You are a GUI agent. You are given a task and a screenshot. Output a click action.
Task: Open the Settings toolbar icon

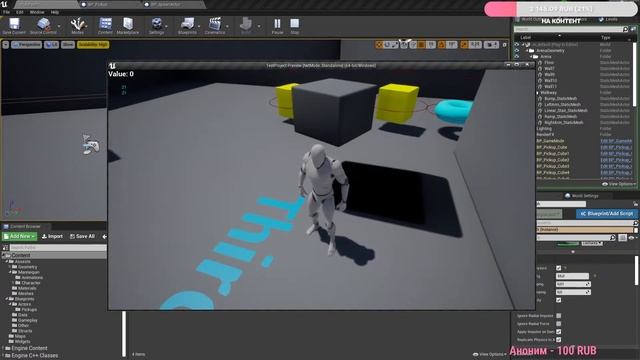click(156, 25)
